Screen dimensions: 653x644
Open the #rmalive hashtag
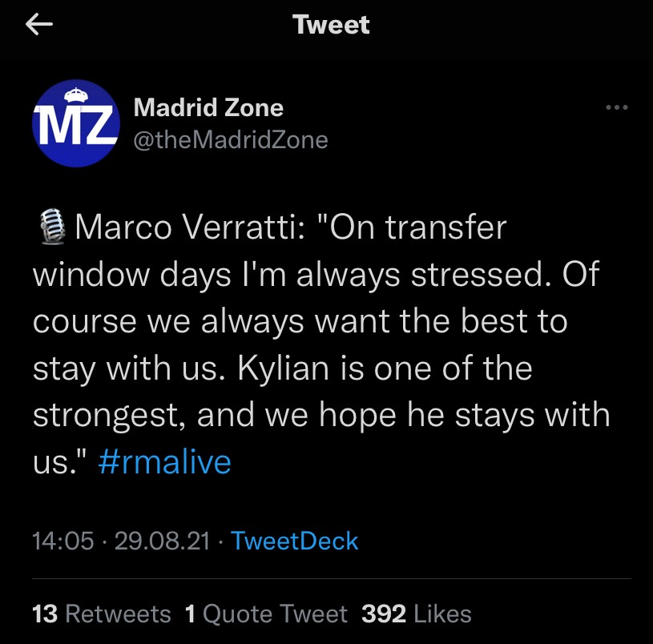(x=165, y=461)
